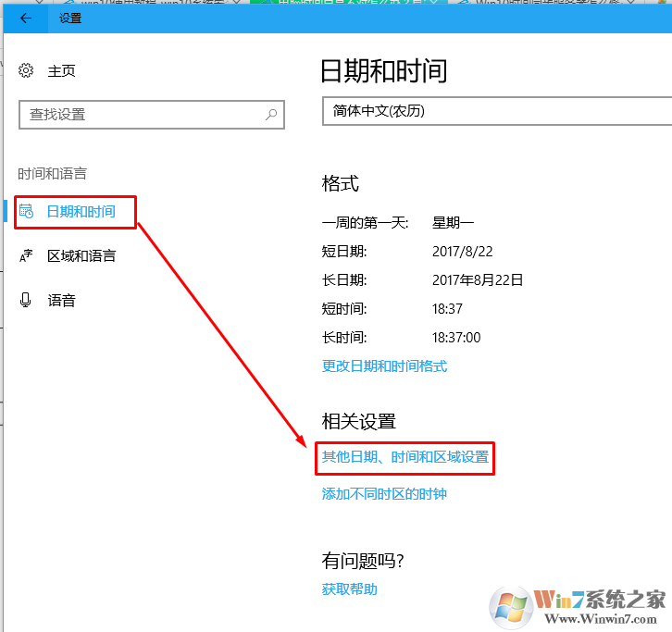Image resolution: width=672 pixels, height=632 pixels.
Task: Click the back arrow in Settings
Action: pos(25,18)
